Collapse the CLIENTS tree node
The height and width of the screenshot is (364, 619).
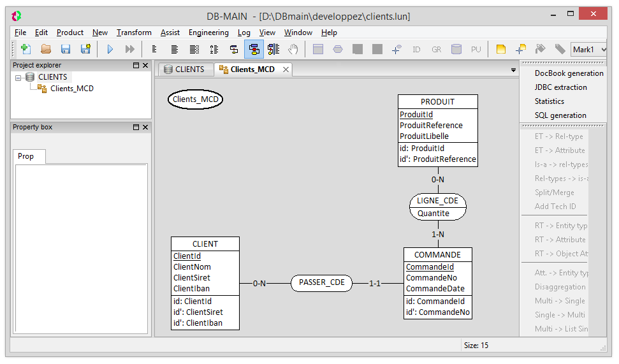click(x=18, y=78)
